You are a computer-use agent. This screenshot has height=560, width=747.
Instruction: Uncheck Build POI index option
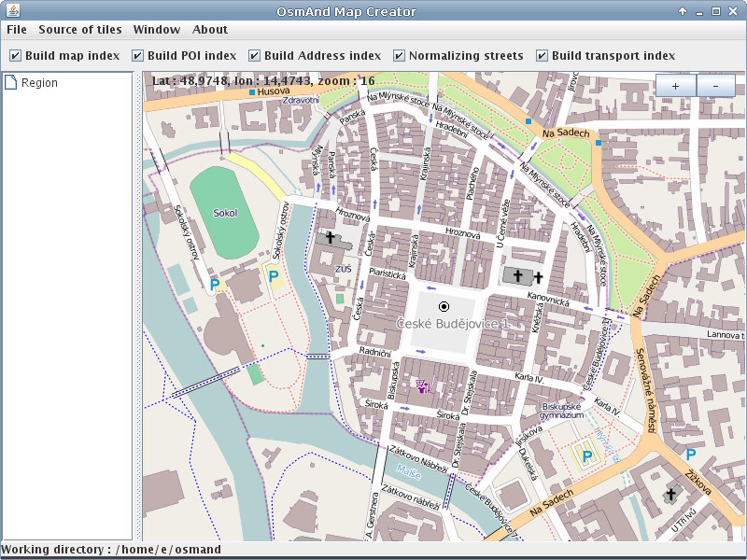click(137, 56)
